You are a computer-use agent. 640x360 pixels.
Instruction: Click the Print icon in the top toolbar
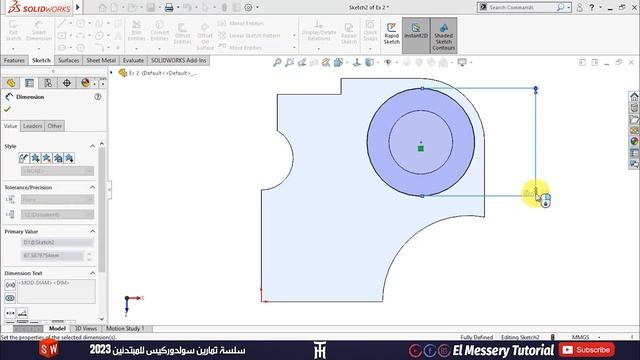coord(169,7)
